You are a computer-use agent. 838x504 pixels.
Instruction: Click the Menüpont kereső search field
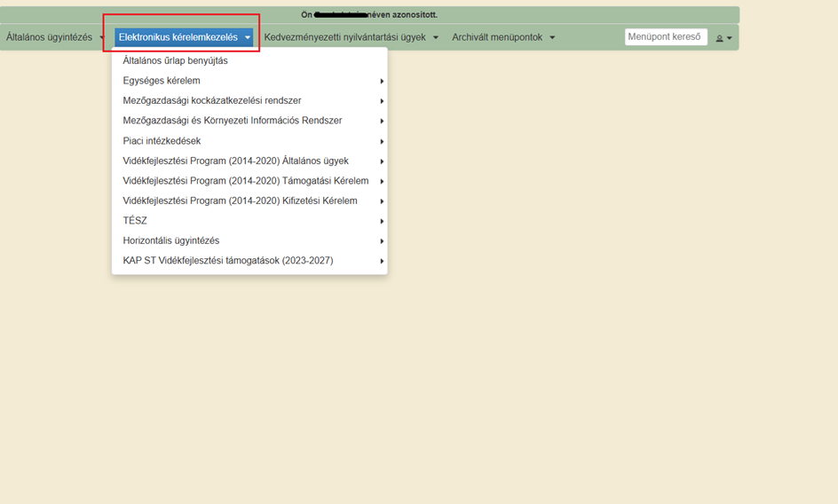[666, 37]
